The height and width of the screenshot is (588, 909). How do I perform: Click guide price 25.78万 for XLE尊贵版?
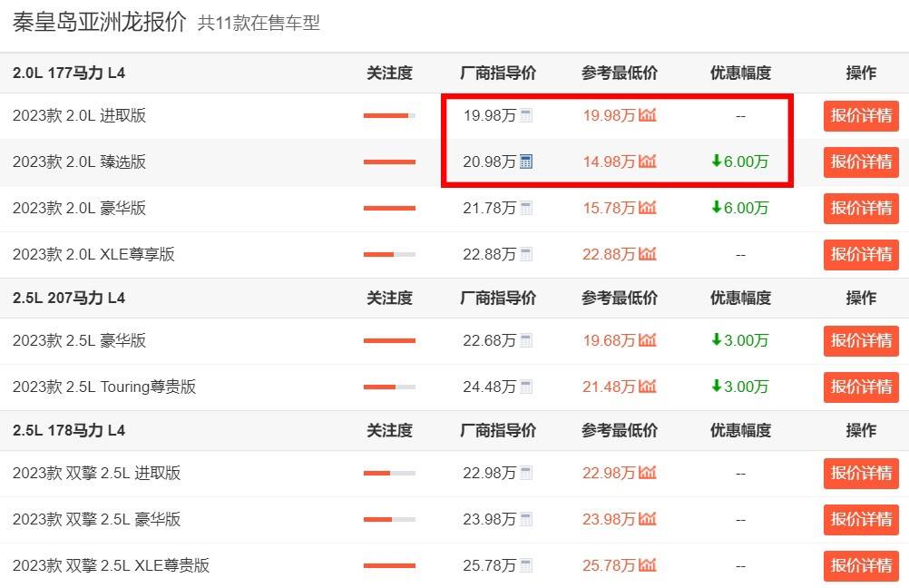coord(489,565)
